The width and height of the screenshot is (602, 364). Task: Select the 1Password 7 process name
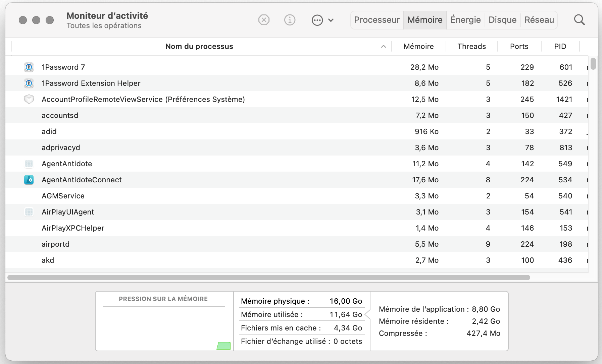63,67
